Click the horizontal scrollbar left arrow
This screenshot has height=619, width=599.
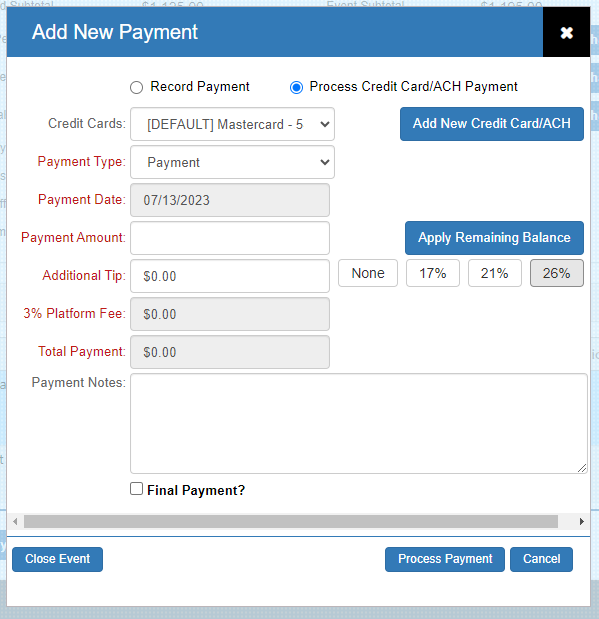tap(15, 521)
